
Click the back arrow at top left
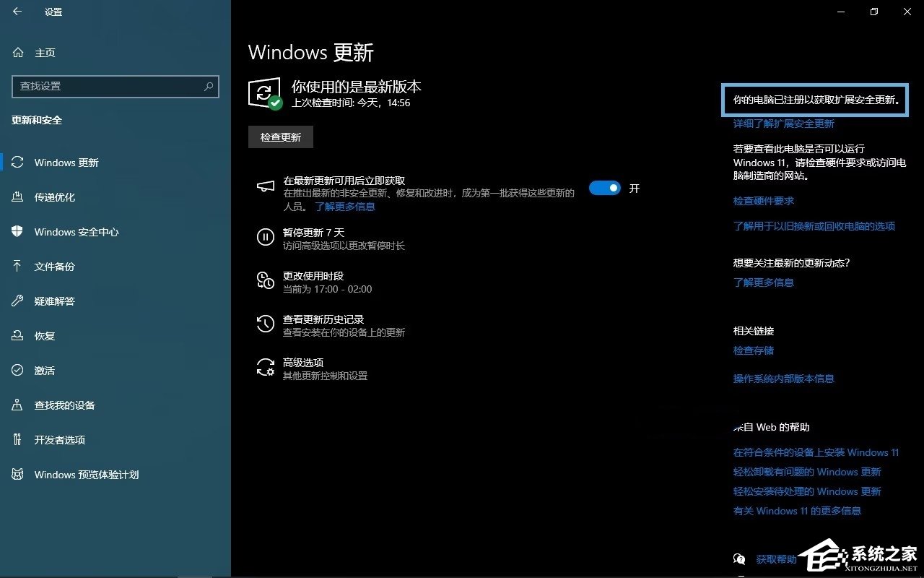[x=16, y=12]
